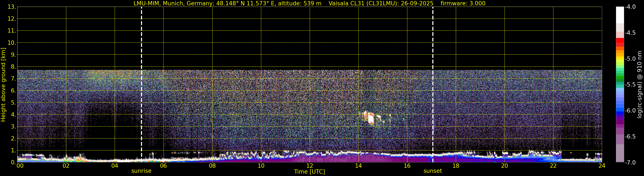Click the "Height above ground [km]" axis label
644x176 pixels.
point(3,85)
